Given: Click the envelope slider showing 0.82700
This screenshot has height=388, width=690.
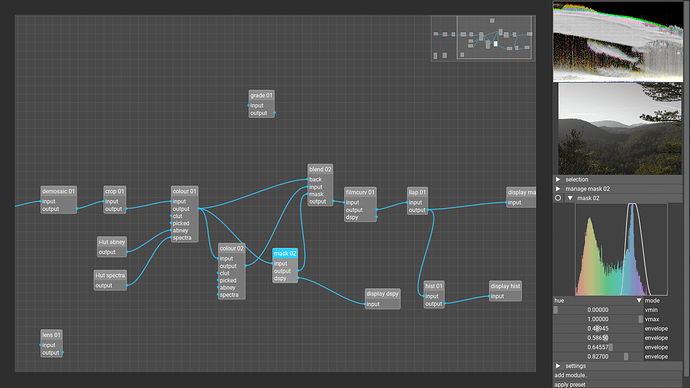Looking at the screenshot, I should [x=598, y=356].
